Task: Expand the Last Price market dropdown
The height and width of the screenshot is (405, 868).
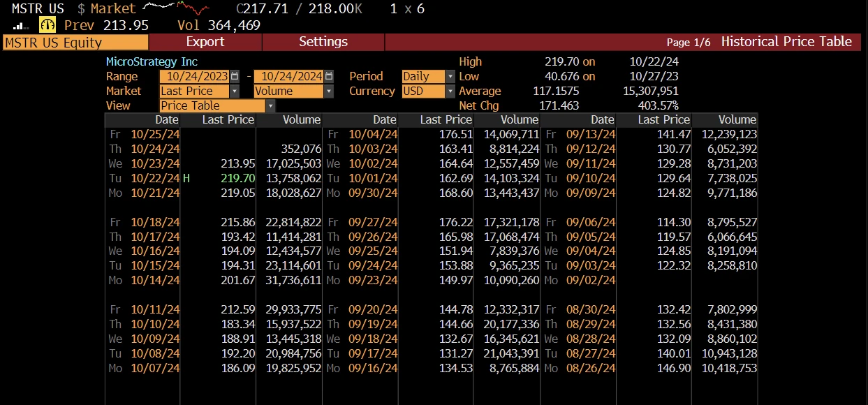Action: 235,91
